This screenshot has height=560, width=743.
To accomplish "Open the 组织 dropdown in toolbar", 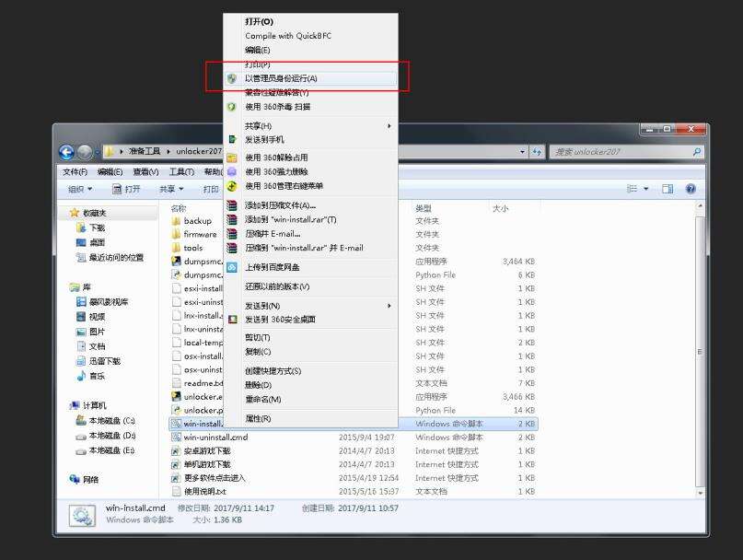I will pos(79,189).
